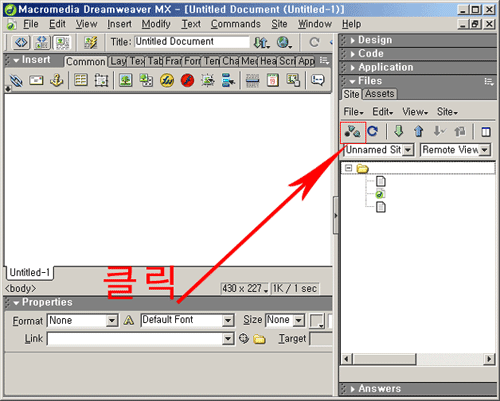Switch to the Assets tab
The image size is (500, 401).
coord(379,94)
